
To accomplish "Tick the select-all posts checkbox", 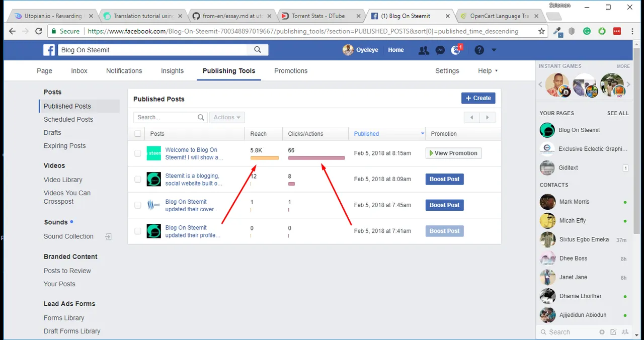I will click(138, 134).
